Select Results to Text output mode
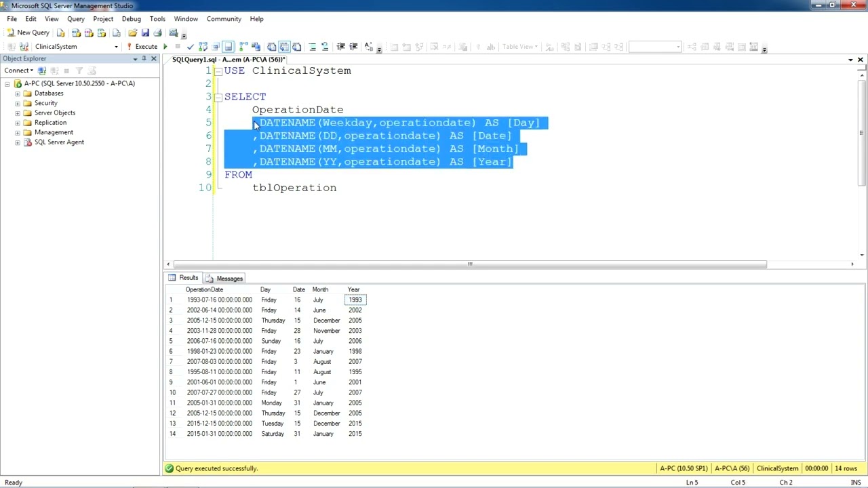The width and height of the screenshot is (868, 488). (271, 47)
